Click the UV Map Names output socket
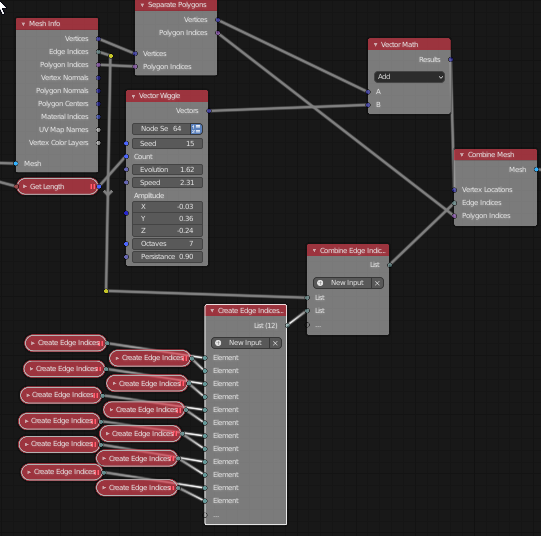 (98, 130)
